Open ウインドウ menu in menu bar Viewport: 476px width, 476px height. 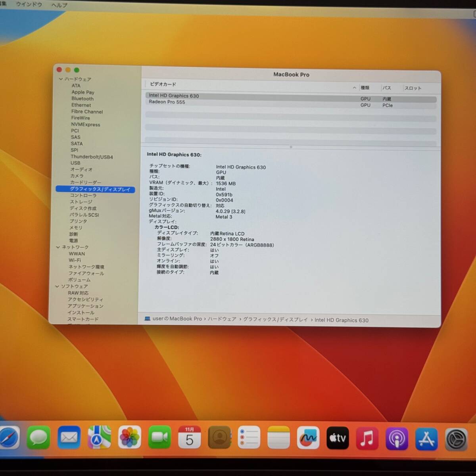29,4
